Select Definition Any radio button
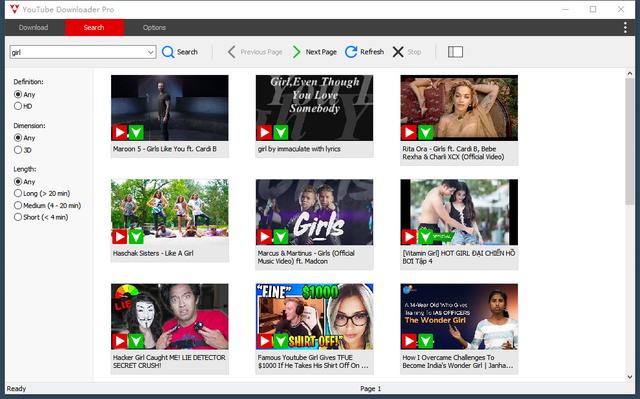Viewport: 640px width, 399px height. pos(18,94)
